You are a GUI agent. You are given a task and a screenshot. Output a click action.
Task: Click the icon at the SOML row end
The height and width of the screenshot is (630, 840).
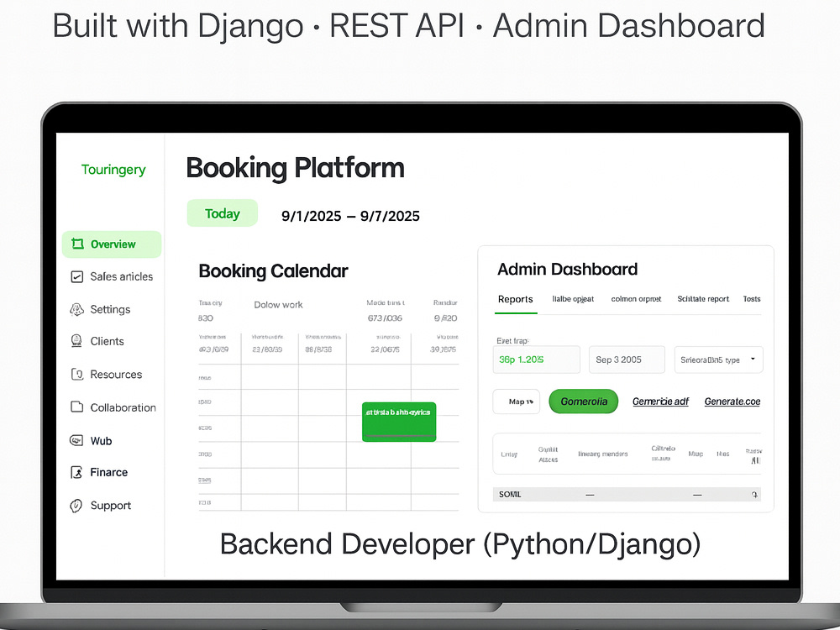click(x=754, y=495)
